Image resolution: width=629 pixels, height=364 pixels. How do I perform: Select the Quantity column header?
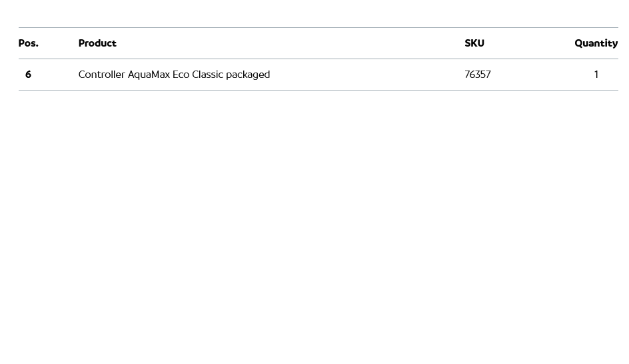pos(596,43)
